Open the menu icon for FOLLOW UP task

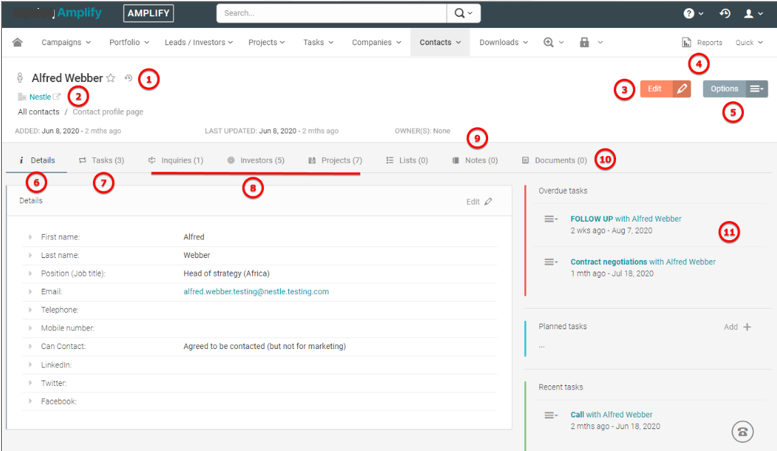click(x=551, y=219)
